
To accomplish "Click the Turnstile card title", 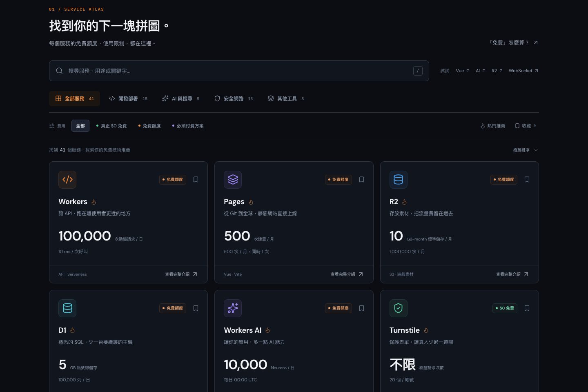I will [x=405, y=330].
